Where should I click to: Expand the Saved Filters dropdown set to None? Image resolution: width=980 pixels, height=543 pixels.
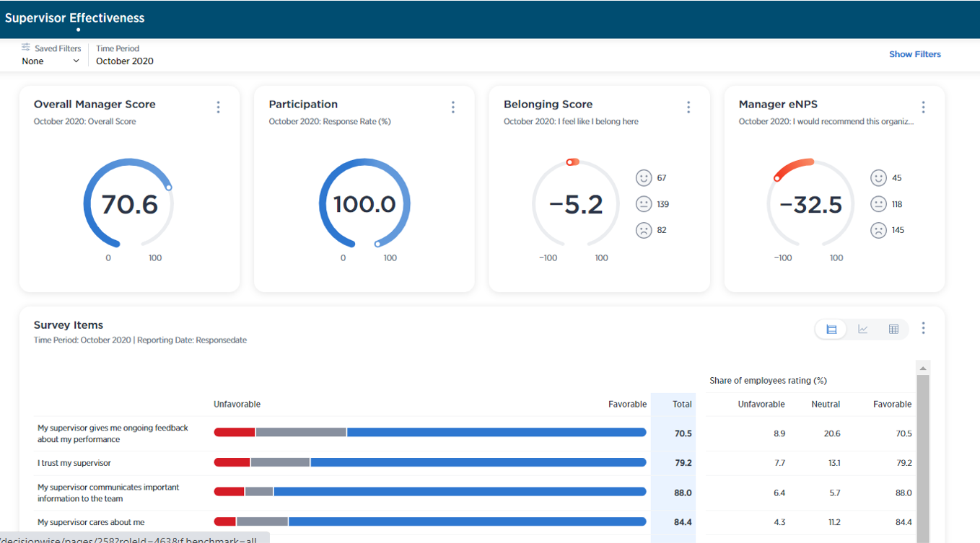click(x=51, y=61)
